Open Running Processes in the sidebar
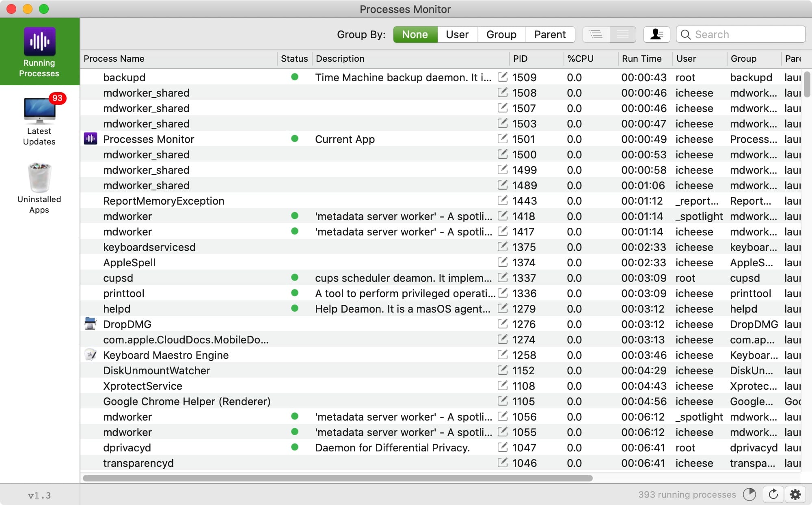This screenshot has width=812, height=505. click(x=39, y=52)
